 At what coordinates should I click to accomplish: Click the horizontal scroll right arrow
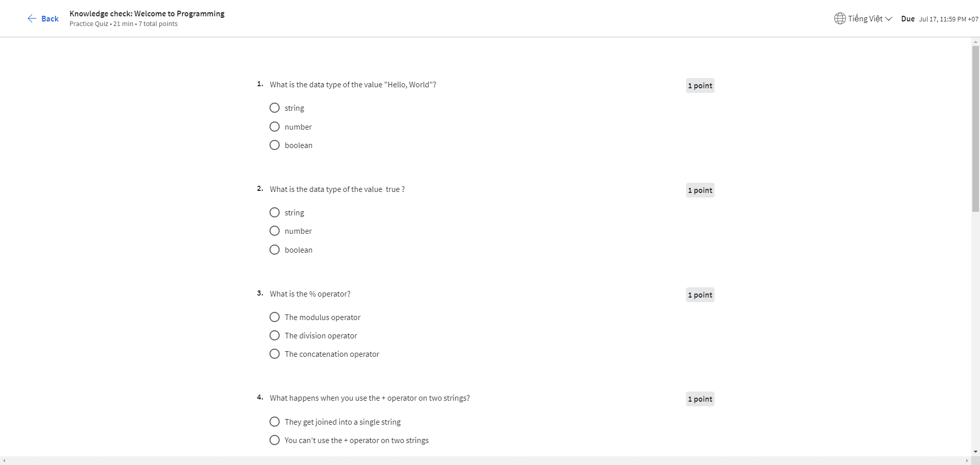pyautogui.click(x=967, y=460)
